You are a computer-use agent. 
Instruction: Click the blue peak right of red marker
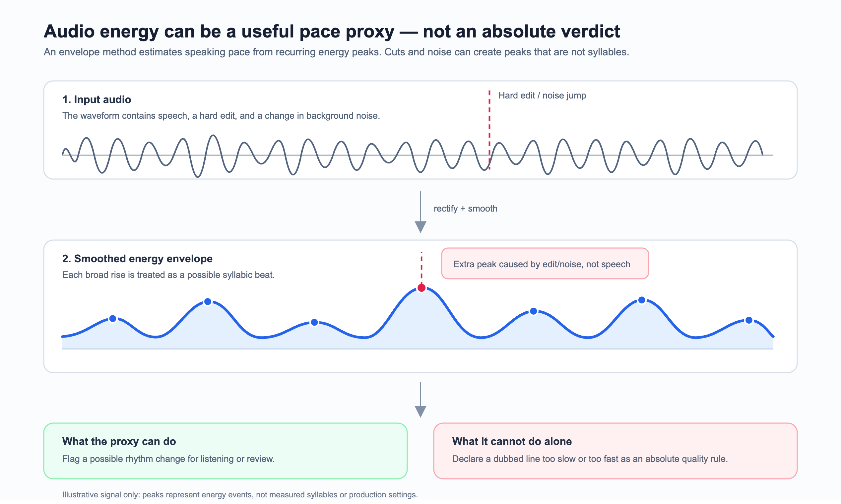[534, 311]
